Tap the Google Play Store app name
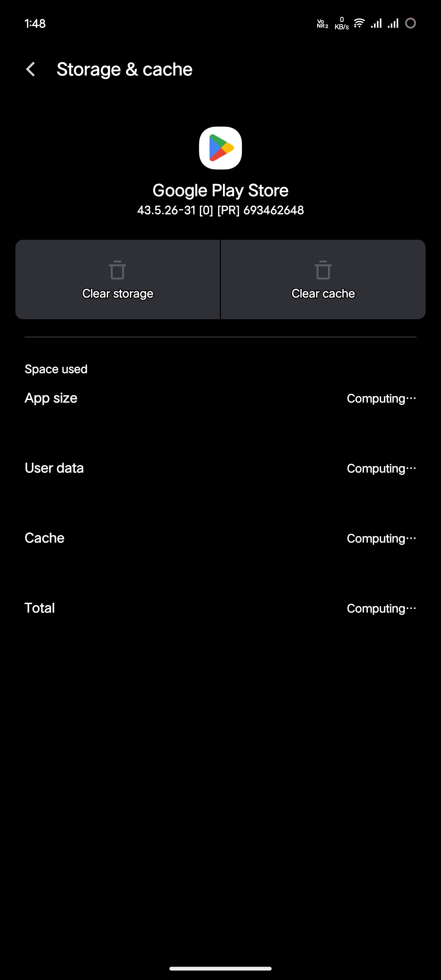Viewport: 441px width, 980px height. (x=220, y=190)
